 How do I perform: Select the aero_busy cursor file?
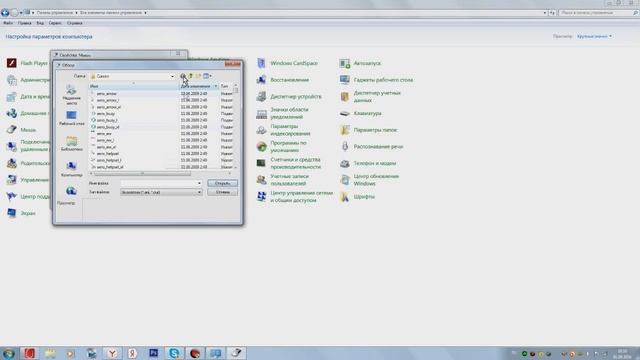(x=105, y=114)
